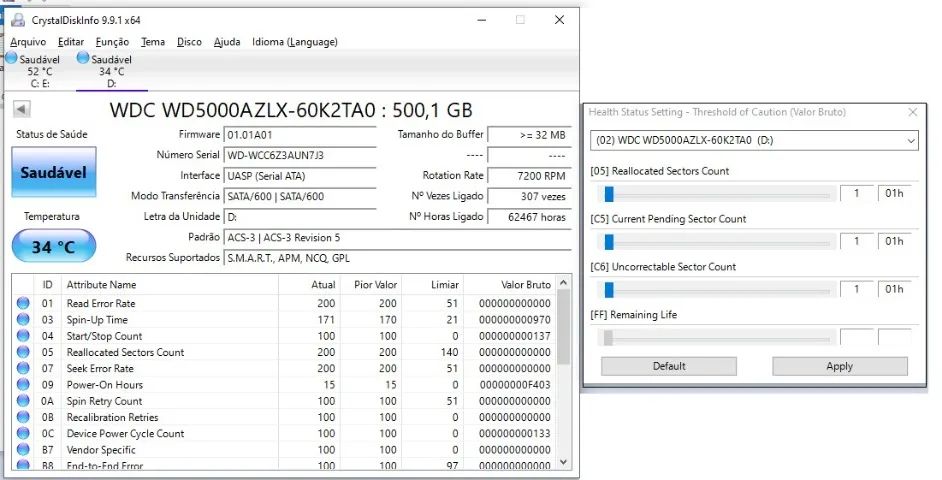The width and height of the screenshot is (942, 480).
Task: Click blue status icon for Spin Retry Count
Action: tap(23, 400)
